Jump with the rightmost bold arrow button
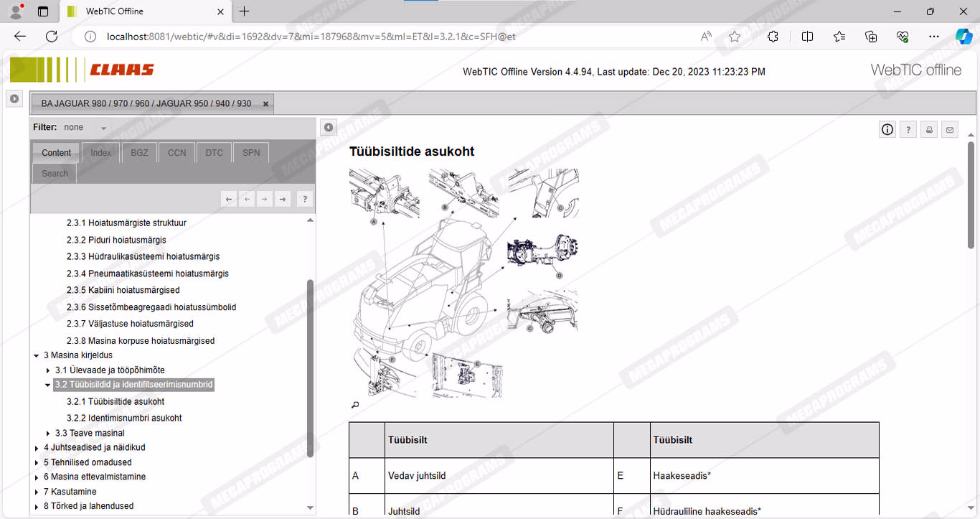Viewport: 980px width, 519px height. point(283,199)
